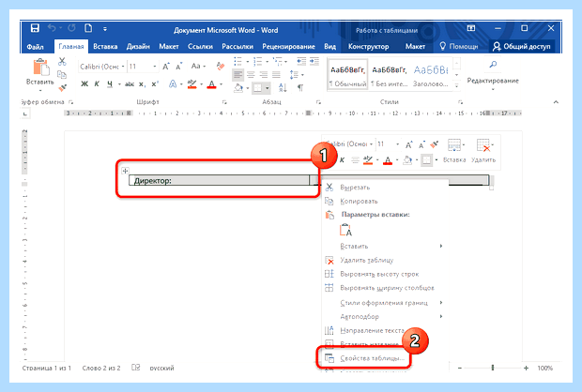Pick ribbon text highlight color
This screenshot has width=582, height=392.
[x=191, y=84]
